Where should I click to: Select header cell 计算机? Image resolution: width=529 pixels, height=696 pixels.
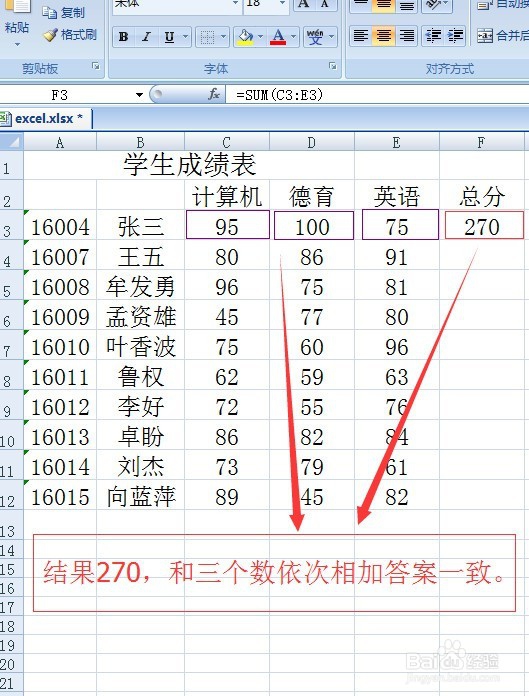(x=227, y=196)
